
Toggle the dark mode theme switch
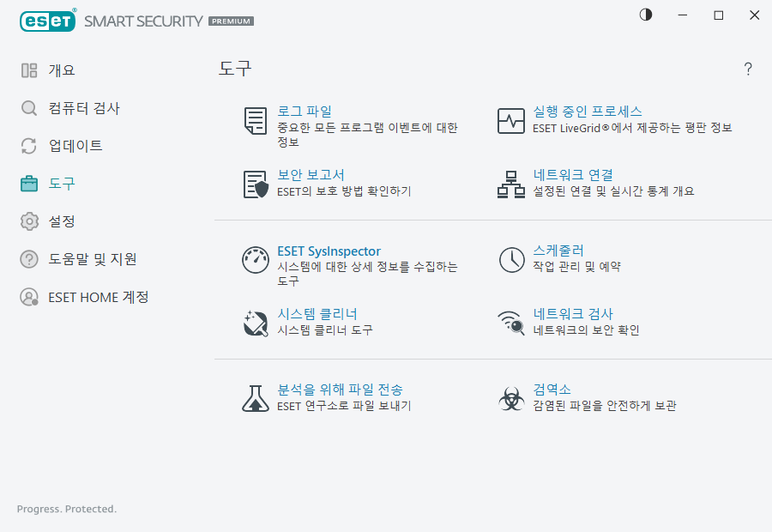tap(645, 15)
